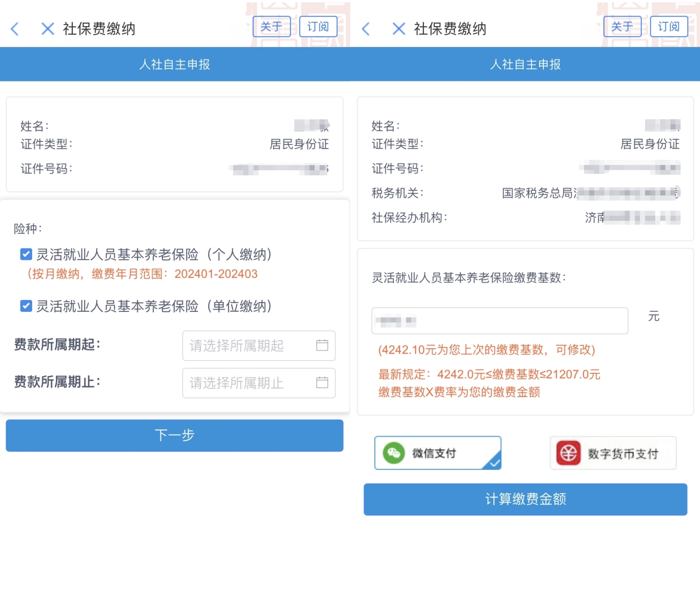Tap the back arrow on right screen
Screen dimensions: 700x610
[x=366, y=29]
